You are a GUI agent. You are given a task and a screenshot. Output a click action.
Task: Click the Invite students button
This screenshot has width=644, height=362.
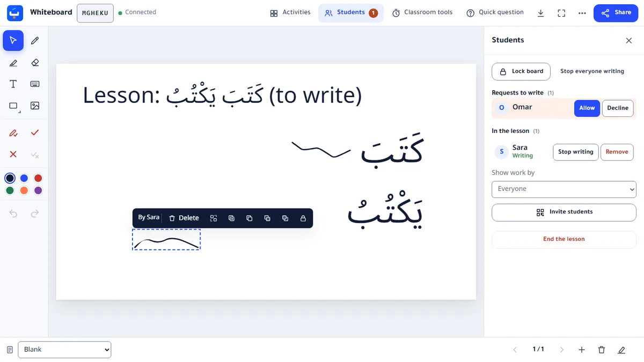[563, 212]
